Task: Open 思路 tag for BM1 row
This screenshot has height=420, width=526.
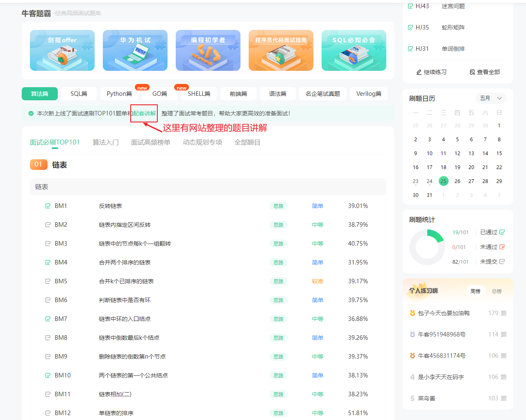Action: tap(279, 206)
